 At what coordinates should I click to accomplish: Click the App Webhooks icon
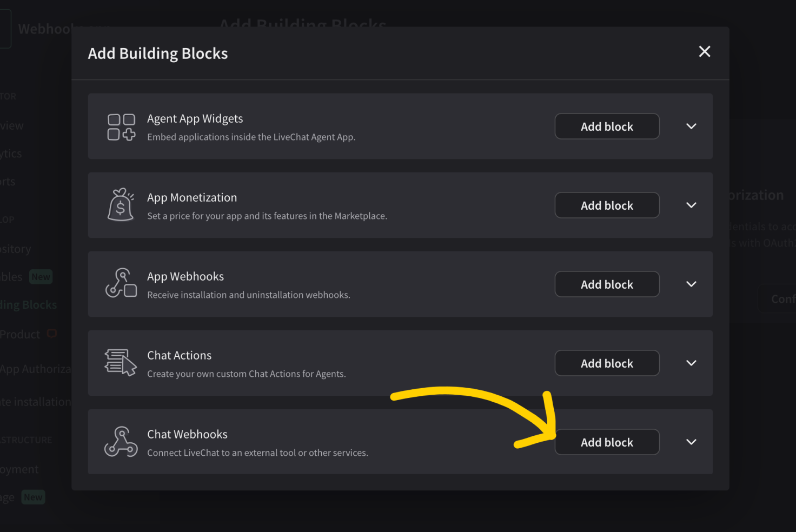click(x=121, y=283)
